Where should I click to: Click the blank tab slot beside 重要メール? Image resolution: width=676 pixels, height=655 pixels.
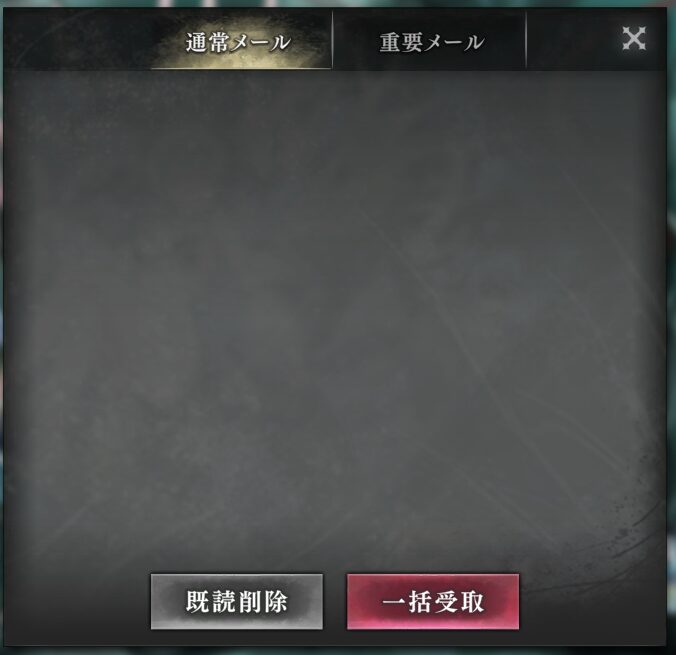pos(569,41)
